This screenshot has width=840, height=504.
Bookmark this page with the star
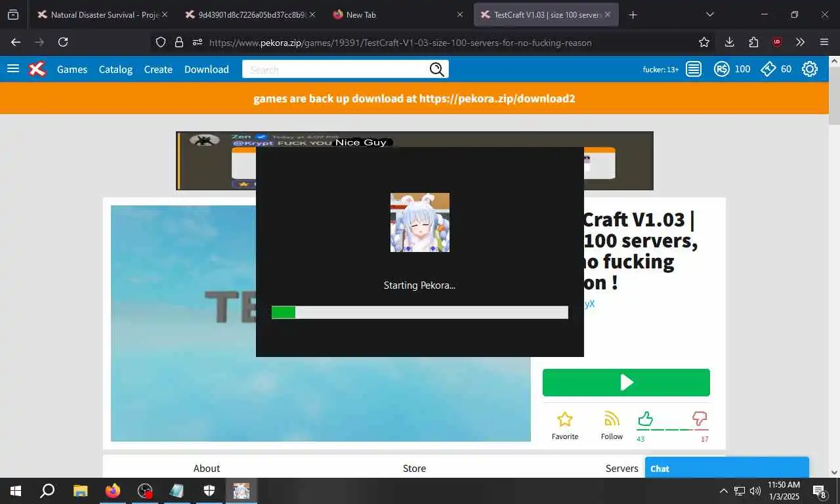704,42
